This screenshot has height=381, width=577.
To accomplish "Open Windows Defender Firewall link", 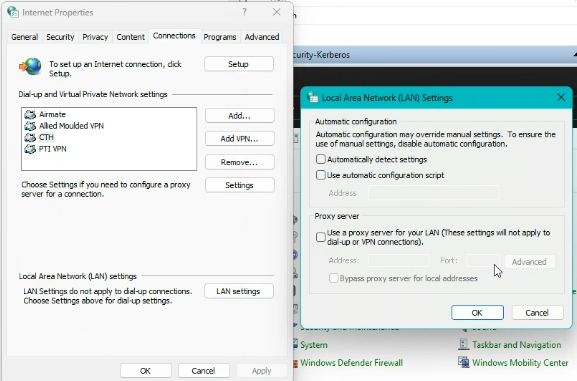I will [x=351, y=363].
